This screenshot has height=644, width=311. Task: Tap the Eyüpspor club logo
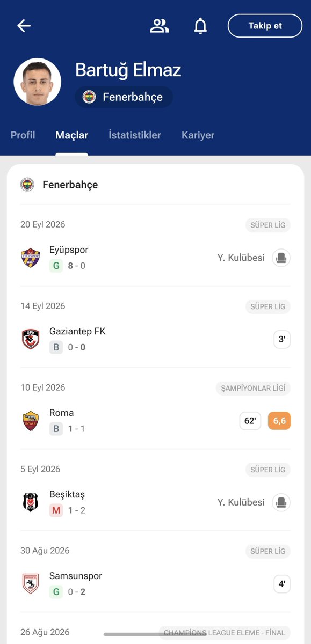(31, 258)
